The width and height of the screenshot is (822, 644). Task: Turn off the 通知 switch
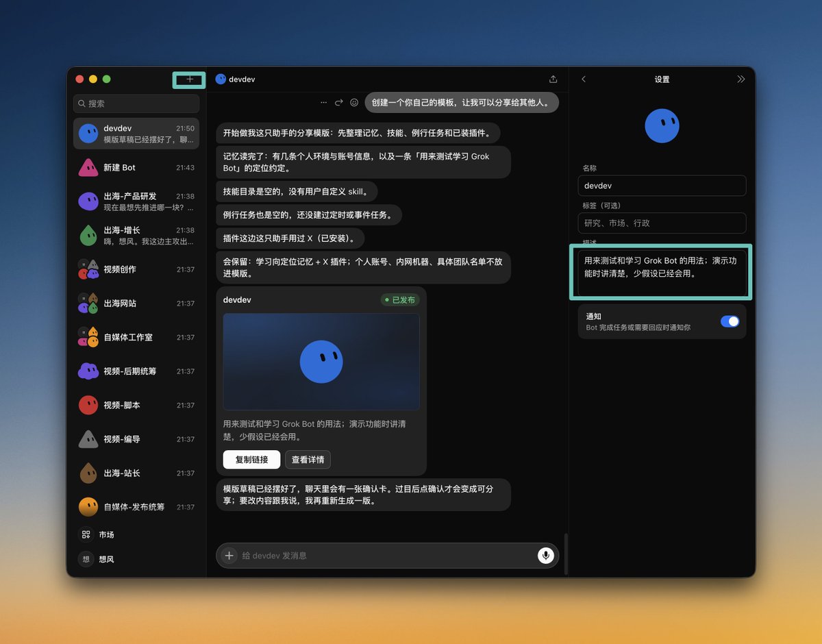[730, 321]
